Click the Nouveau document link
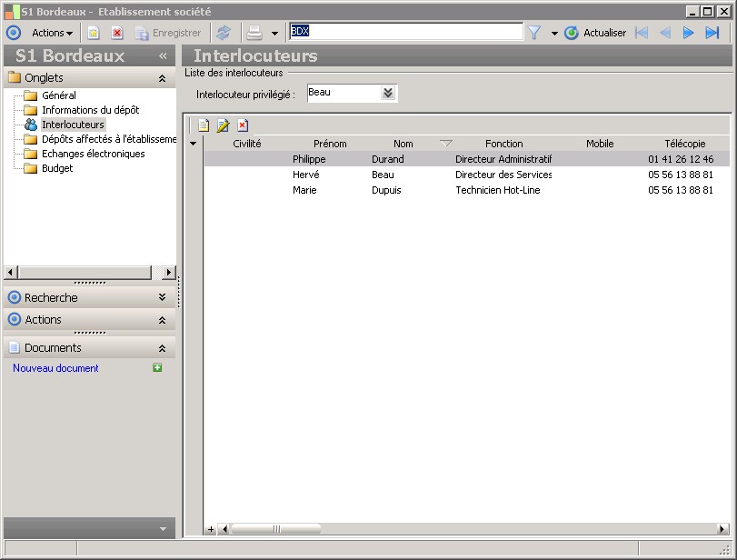 [55, 368]
